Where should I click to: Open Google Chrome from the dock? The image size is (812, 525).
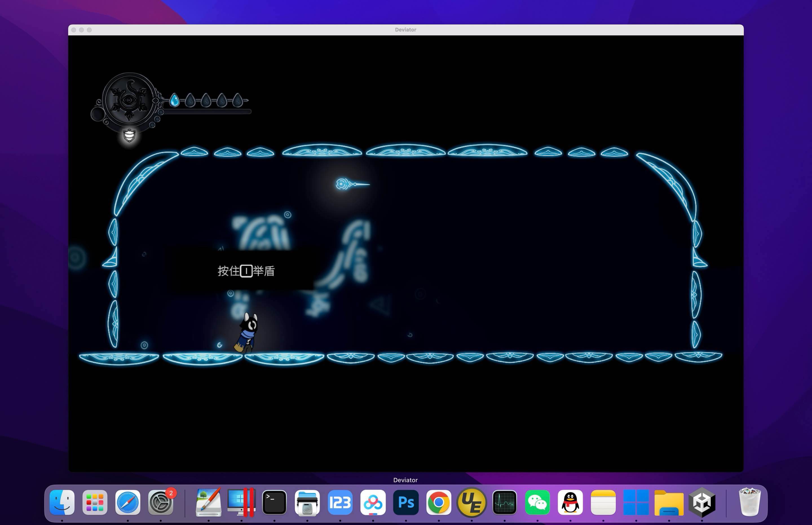tap(438, 502)
